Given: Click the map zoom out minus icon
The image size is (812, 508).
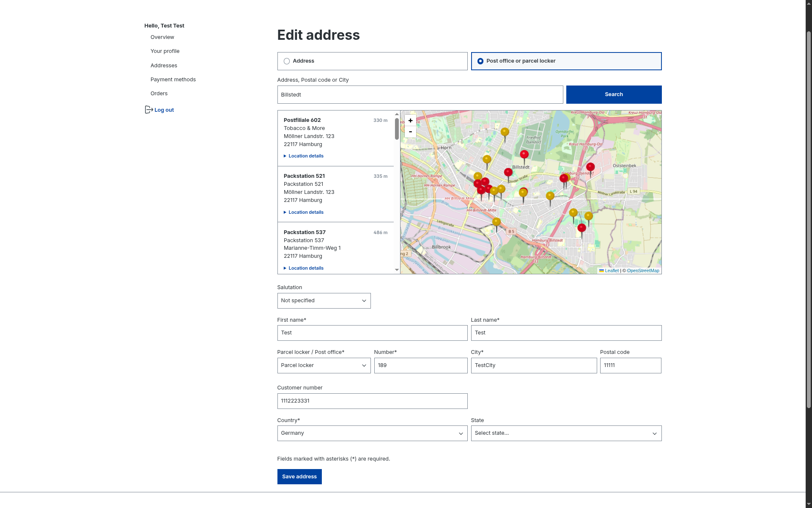Looking at the screenshot, I should click(x=410, y=132).
